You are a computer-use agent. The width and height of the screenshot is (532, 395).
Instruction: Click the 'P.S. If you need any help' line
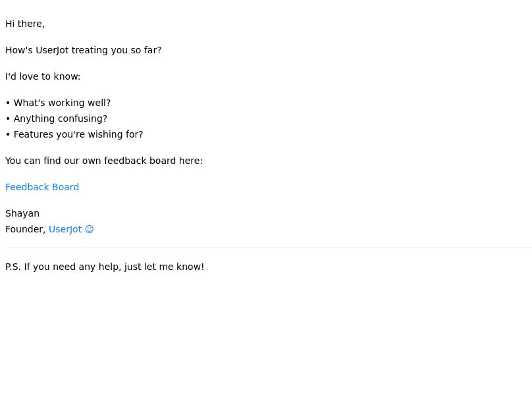point(105,267)
